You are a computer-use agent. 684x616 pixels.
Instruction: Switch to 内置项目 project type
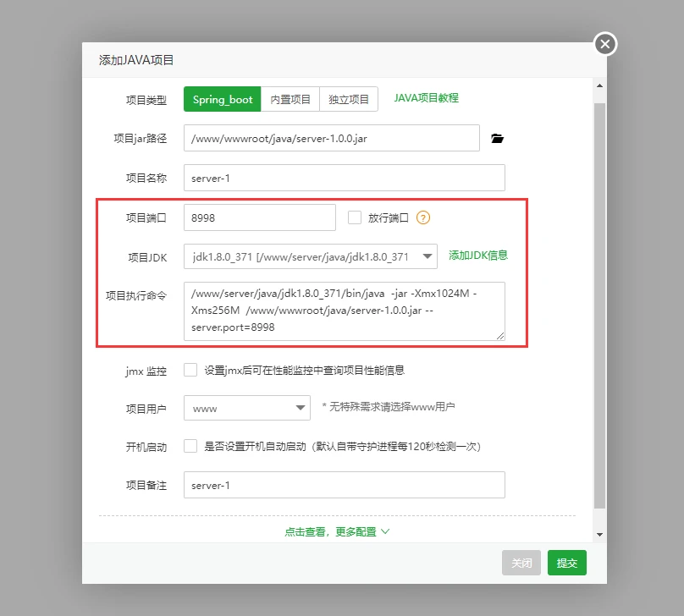click(290, 99)
